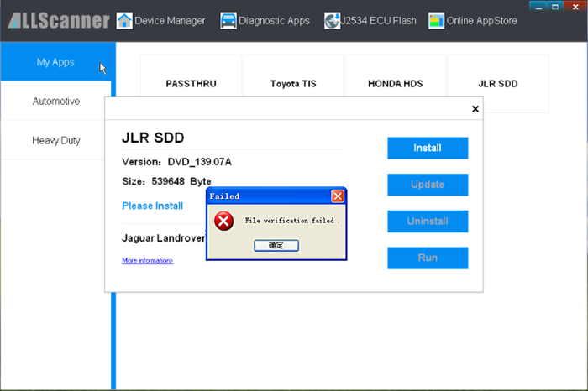Viewport: 588px width, 391px height.
Task: Click the Diagnostic Apps car icon
Action: point(228,21)
